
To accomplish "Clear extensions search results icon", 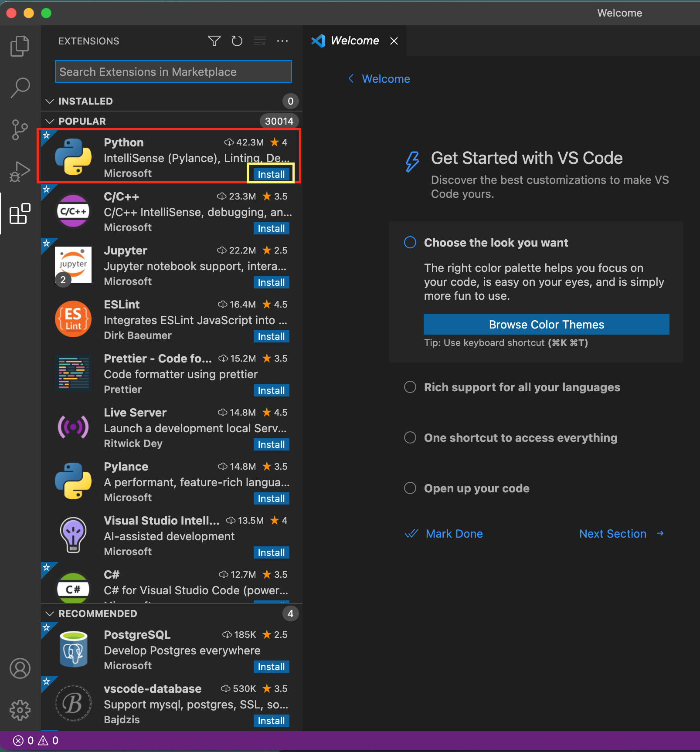I will coord(260,41).
